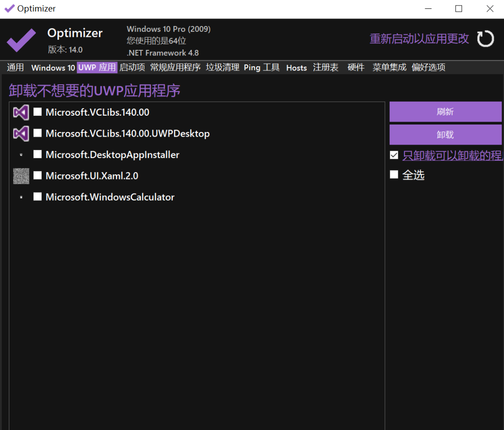Check the Microsoft.VCLibs.140.00 checkbox
Viewport: 504px width, 430px height.
pos(38,112)
